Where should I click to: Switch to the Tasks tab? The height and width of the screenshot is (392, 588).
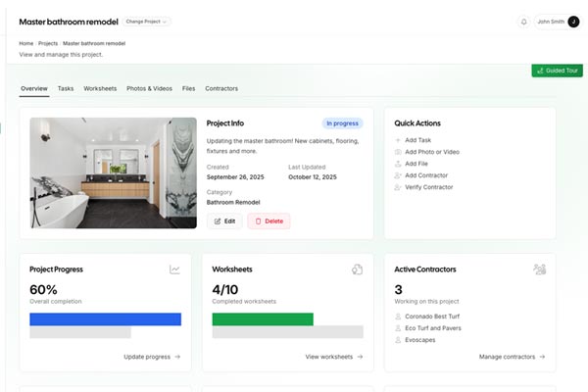(x=66, y=88)
